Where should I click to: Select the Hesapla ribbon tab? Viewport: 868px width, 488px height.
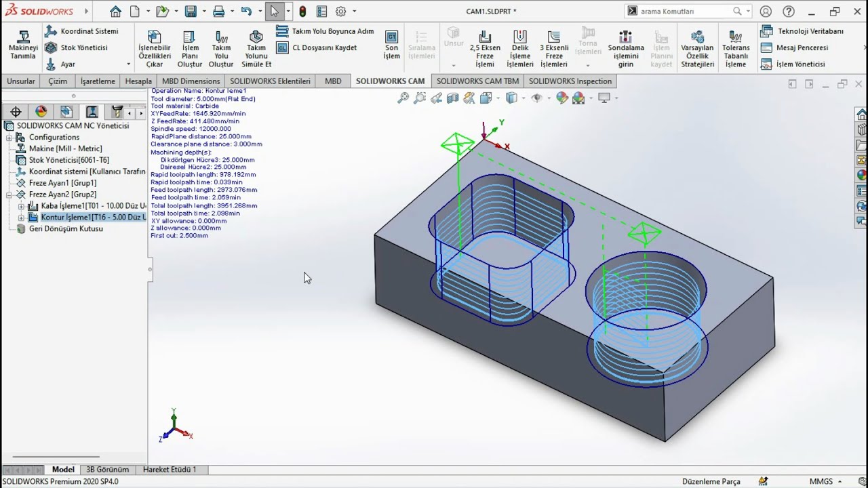click(138, 81)
